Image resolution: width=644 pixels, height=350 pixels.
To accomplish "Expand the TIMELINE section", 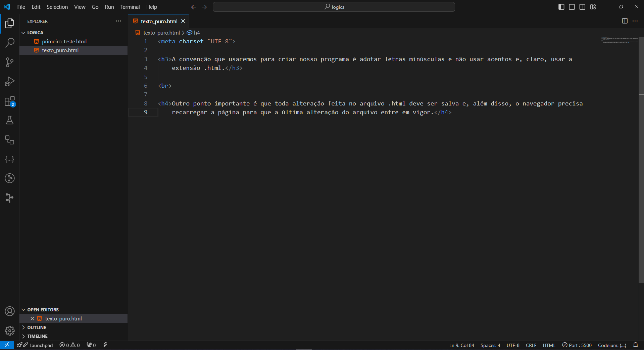I will (73, 336).
